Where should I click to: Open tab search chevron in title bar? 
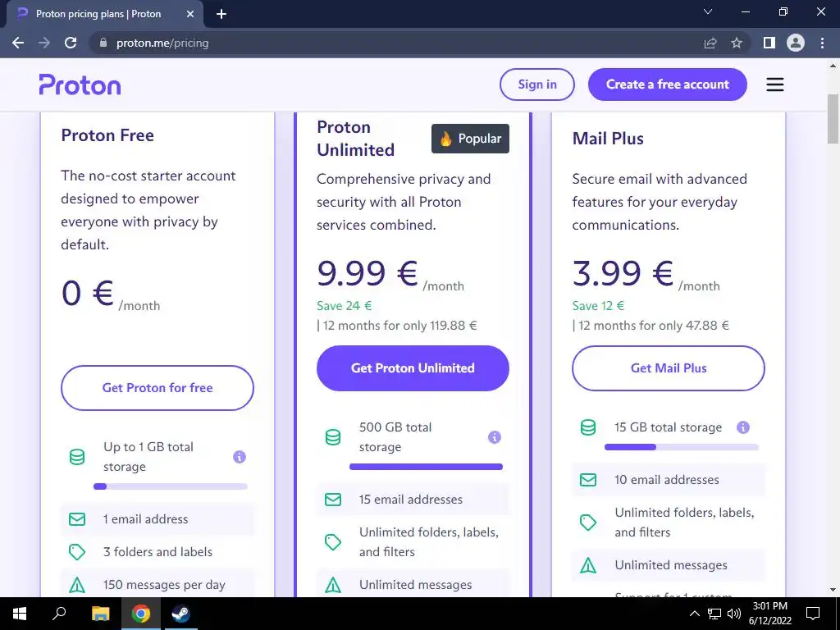pyautogui.click(x=708, y=11)
